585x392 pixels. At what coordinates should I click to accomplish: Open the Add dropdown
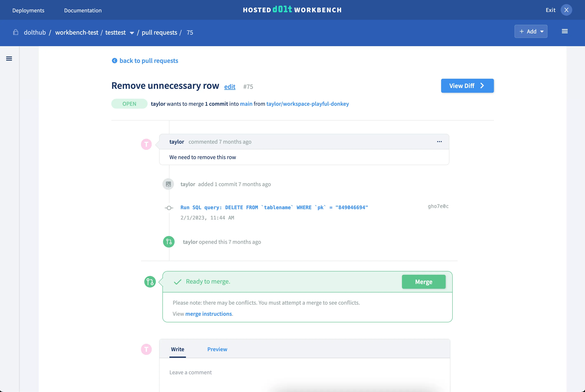tap(531, 31)
